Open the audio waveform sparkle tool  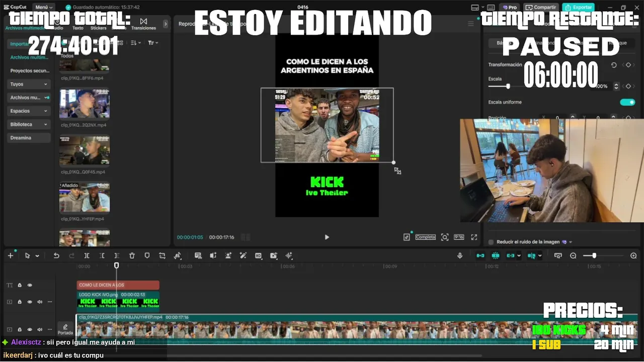(x=289, y=255)
